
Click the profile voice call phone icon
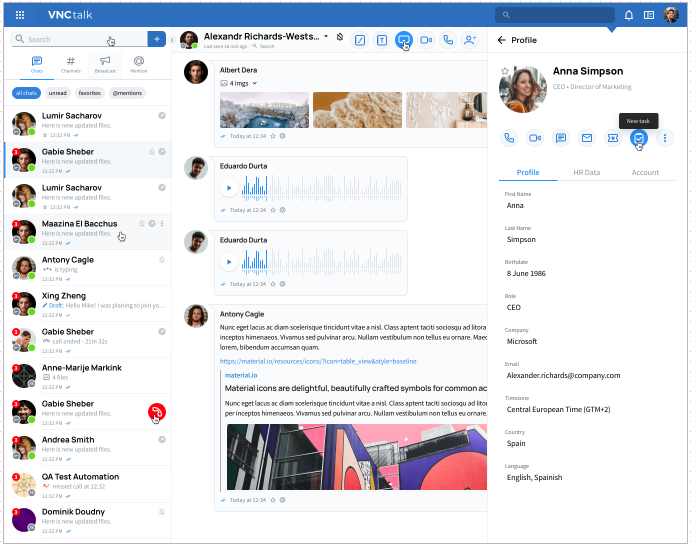[509, 138]
